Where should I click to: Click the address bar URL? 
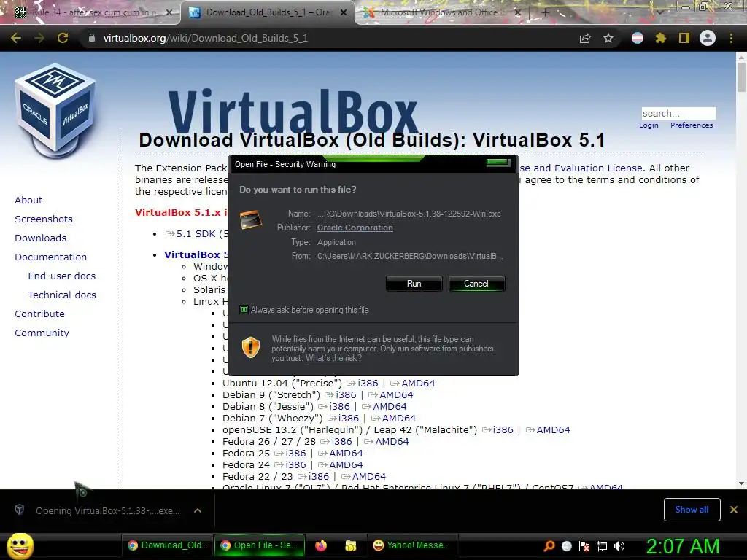205,38
